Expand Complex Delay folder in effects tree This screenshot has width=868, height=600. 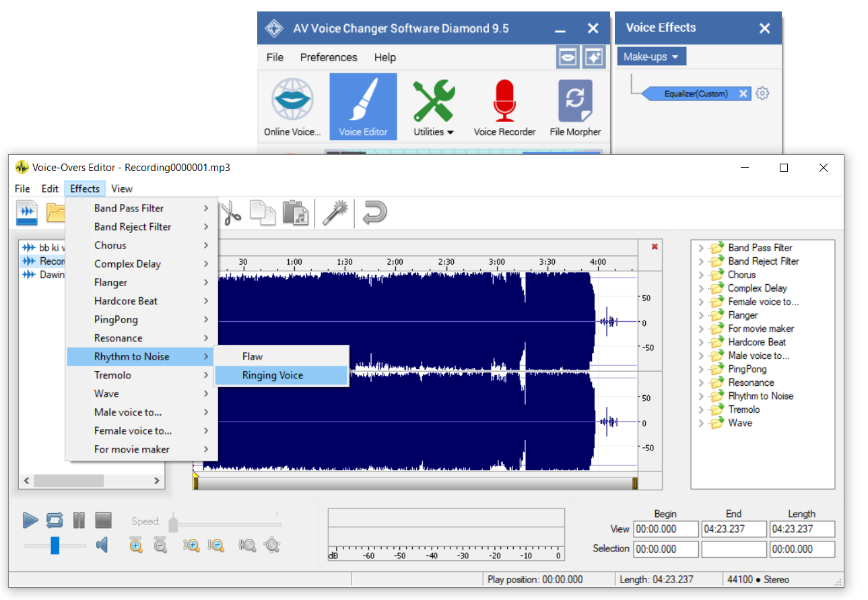(x=701, y=288)
